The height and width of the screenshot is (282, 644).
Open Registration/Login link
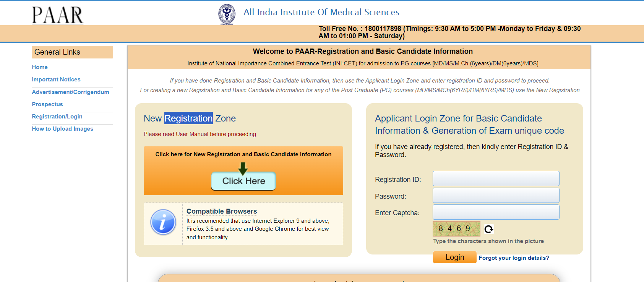tap(57, 117)
